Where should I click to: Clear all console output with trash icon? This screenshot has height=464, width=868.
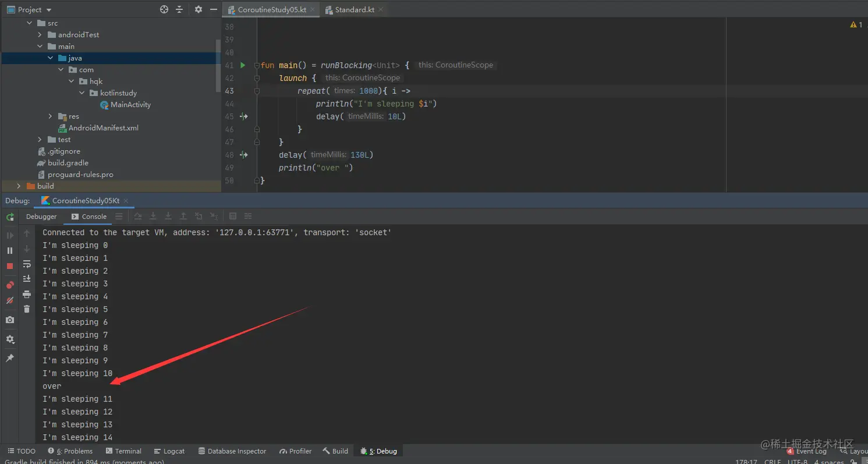point(27,309)
